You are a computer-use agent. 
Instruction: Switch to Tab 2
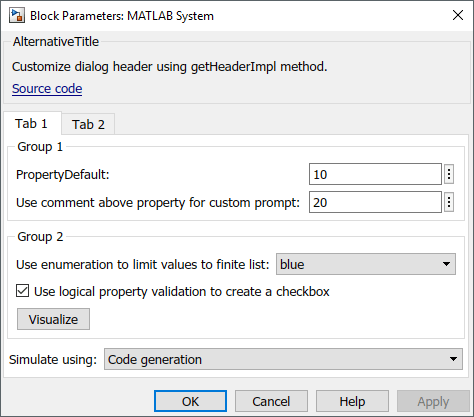click(88, 124)
